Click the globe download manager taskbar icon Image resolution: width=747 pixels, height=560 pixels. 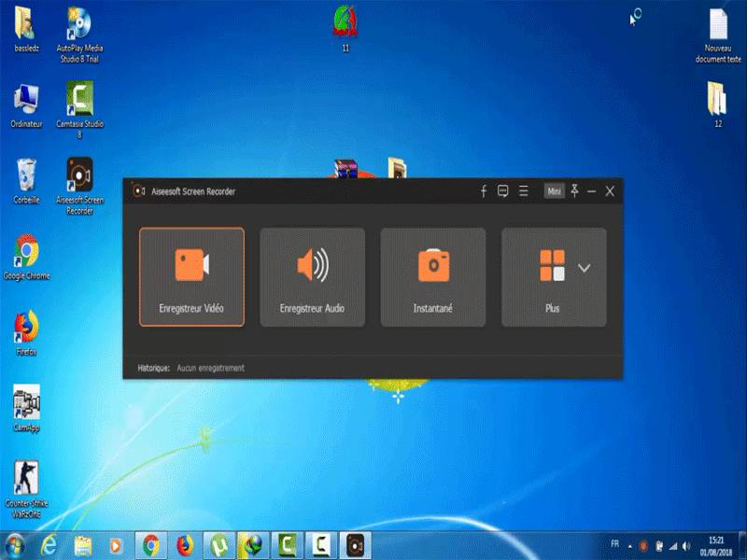tap(253, 546)
